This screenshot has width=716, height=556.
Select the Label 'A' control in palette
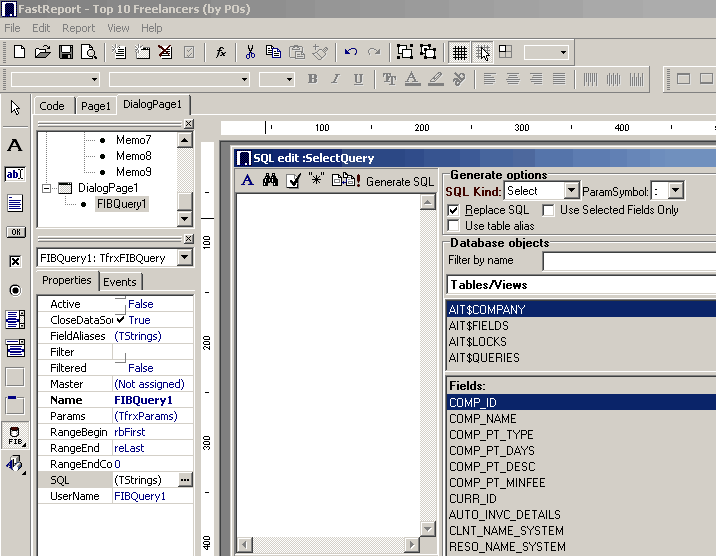(x=15, y=146)
